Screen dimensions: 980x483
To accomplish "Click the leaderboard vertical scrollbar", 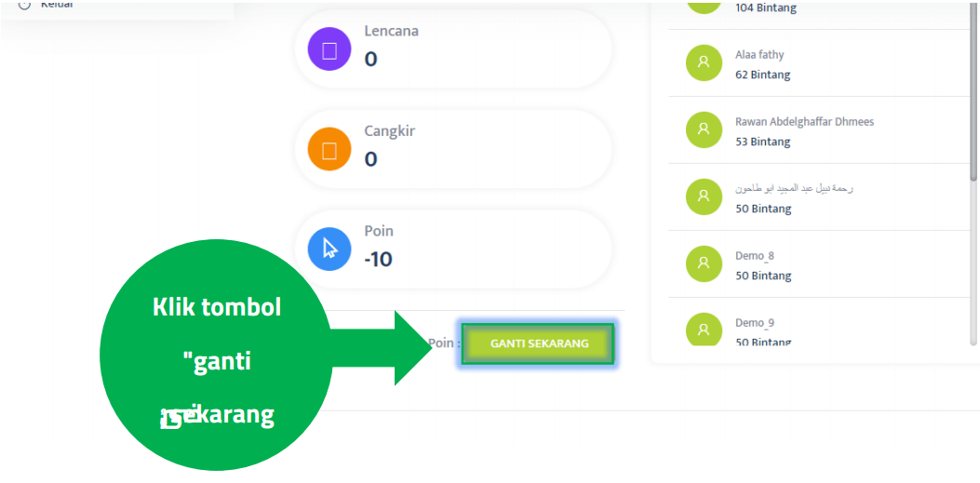I will [x=973, y=93].
